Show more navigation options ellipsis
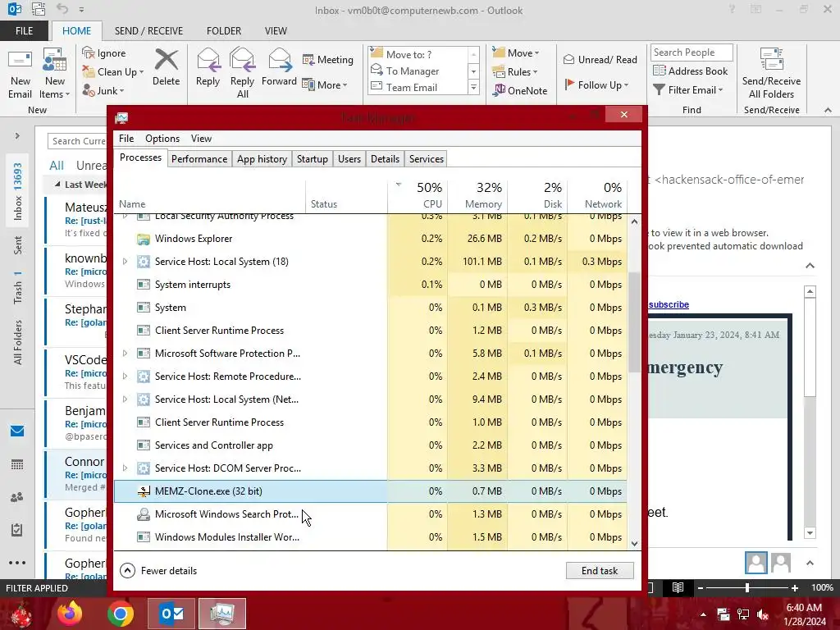Viewport: 840px width, 630px height. (17, 563)
